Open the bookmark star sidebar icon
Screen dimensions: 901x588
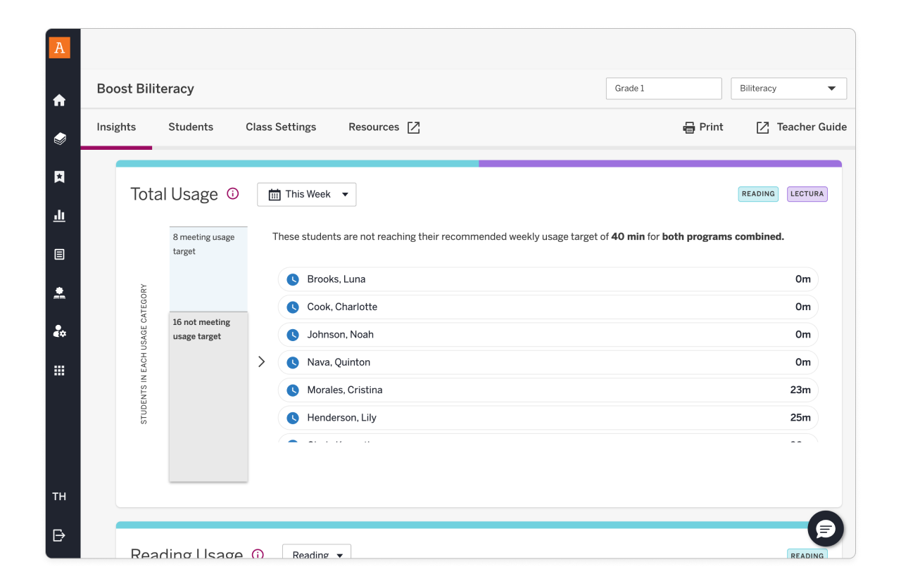tap(59, 177)
